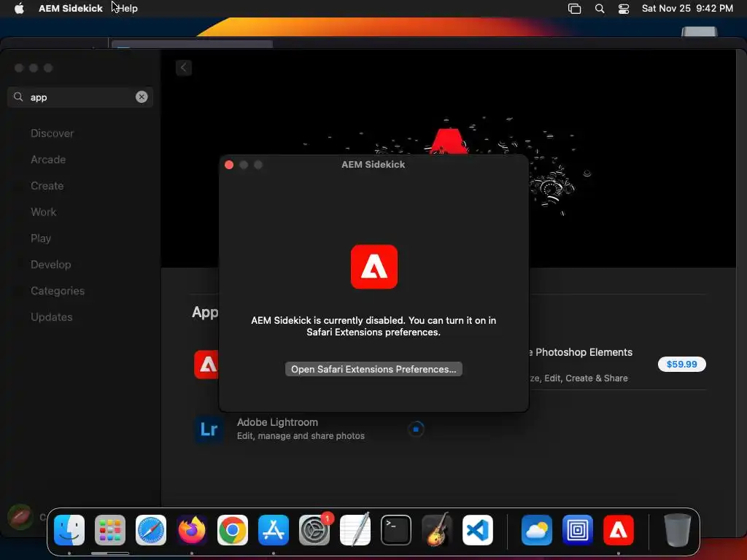Click the AEM Sidekick is currently disabled message

[x=373, y=326]
